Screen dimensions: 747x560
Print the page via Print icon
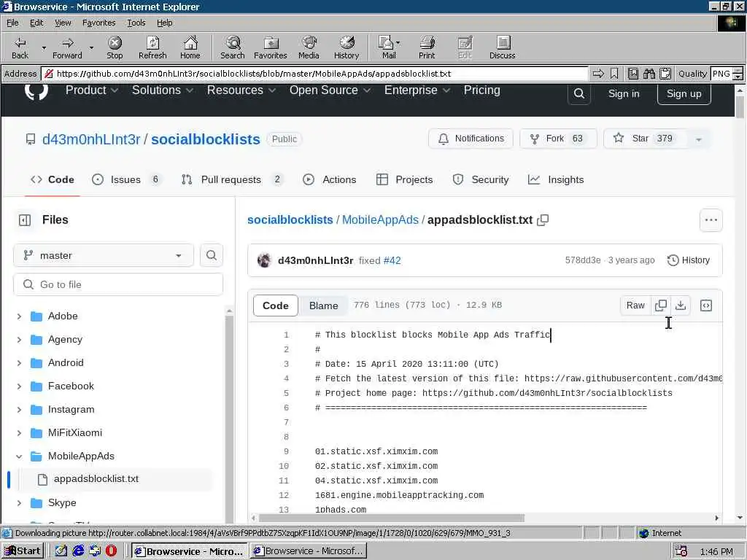[427, 47]
